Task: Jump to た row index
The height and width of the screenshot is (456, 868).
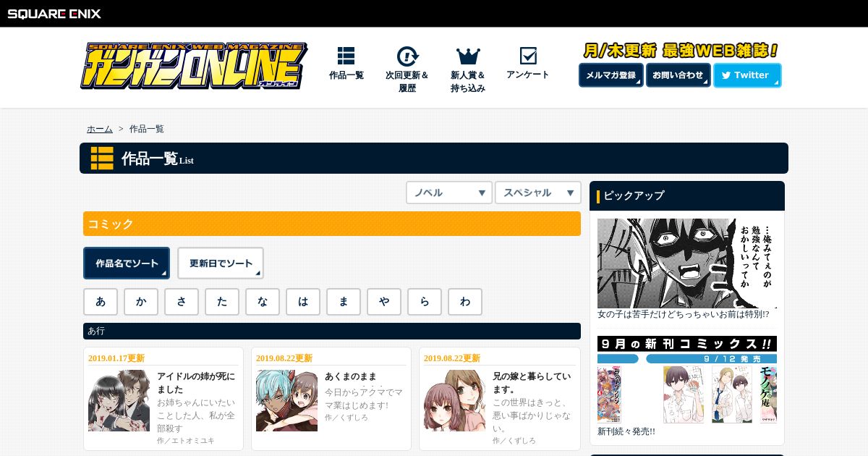Action: [222, 302]
